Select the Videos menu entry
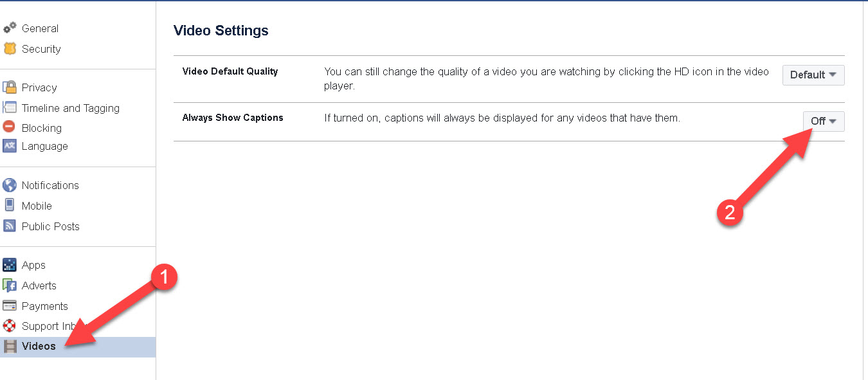868x380 pixels. pyautogui.click(x=40, y=347)
